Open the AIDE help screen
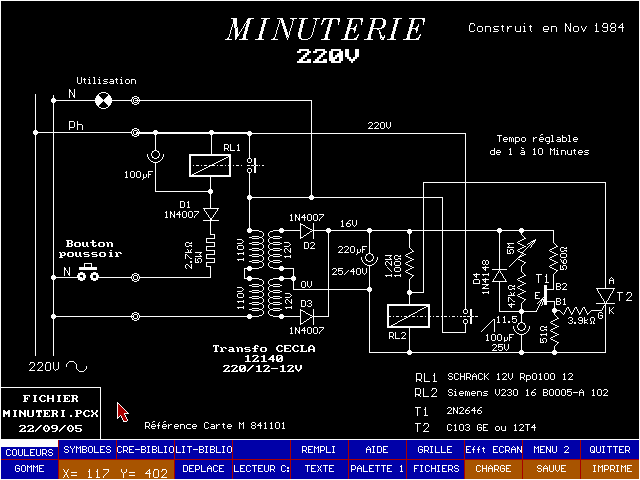Viewport: 640px width, 480px height. (x=377, y=450)
